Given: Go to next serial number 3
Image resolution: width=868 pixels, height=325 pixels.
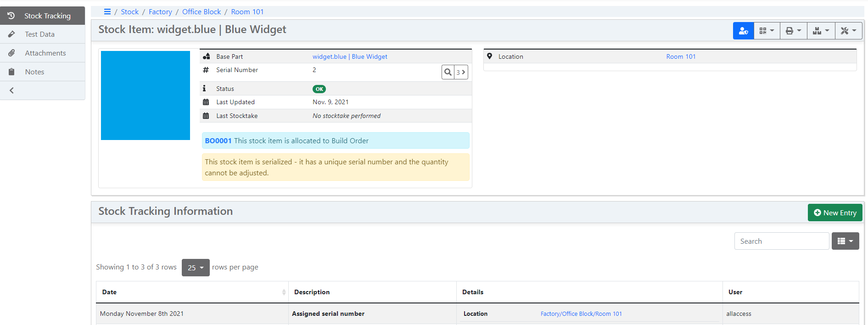Looking at the screenshot, I should click(461, 72).
